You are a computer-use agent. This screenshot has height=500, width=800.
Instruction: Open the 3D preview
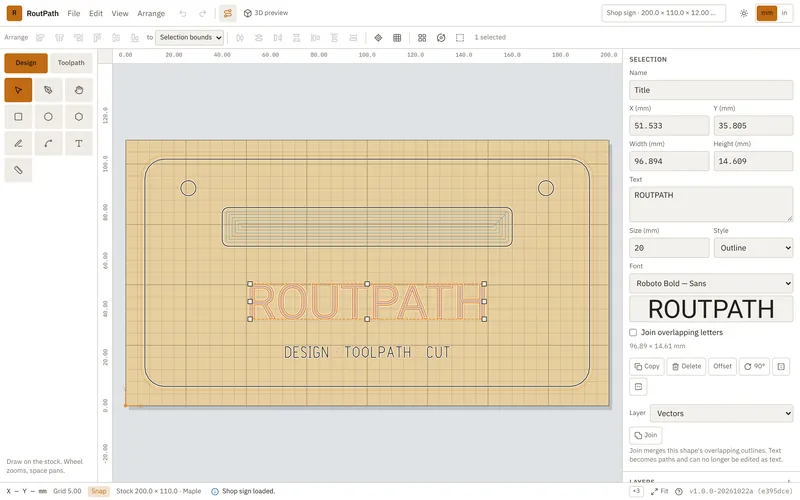click(266, 13)
